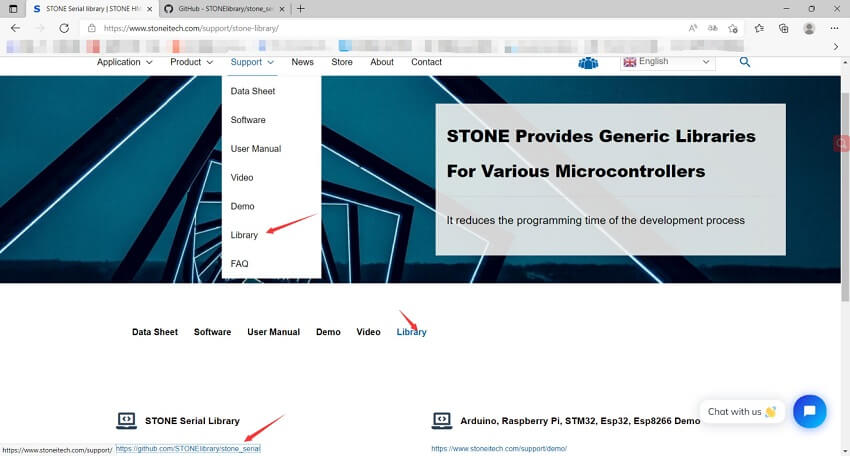Screen dimensions: 850x456
Task: Switch to the Data Sheet page tab
Action: pyautogui.click(x=155, y=332)
